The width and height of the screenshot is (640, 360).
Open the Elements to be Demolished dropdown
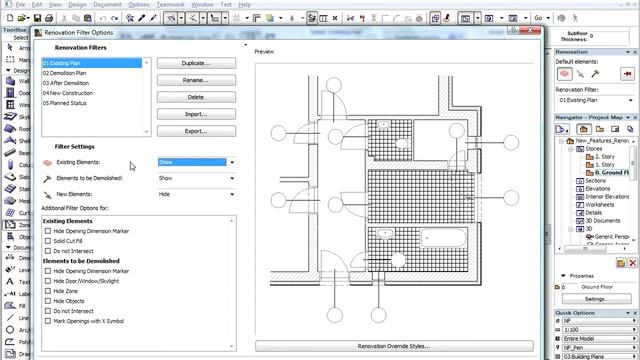coord(196,178)
